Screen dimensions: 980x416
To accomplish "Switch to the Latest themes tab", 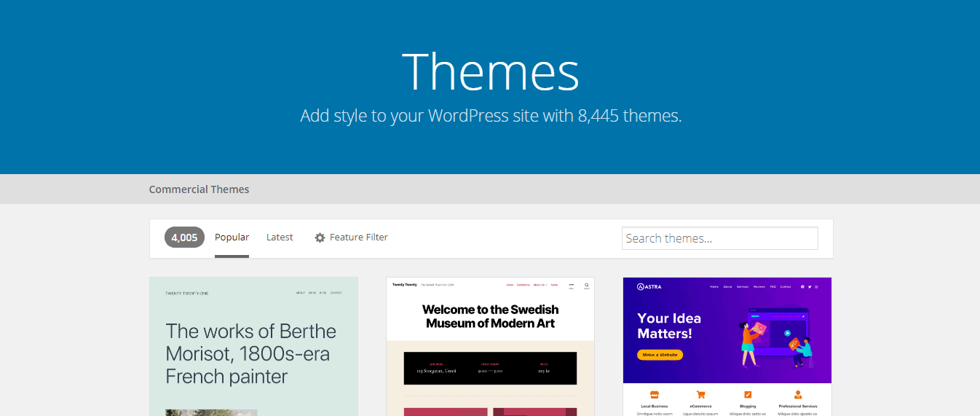I will (280, 238).
